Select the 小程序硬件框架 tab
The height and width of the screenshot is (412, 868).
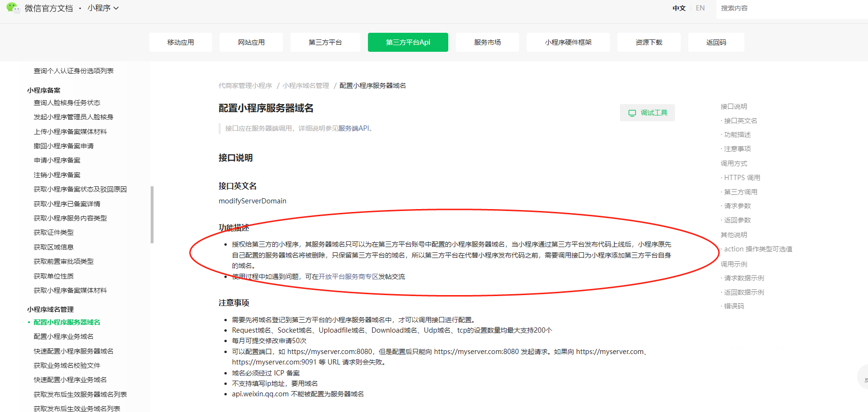point(568,42)
